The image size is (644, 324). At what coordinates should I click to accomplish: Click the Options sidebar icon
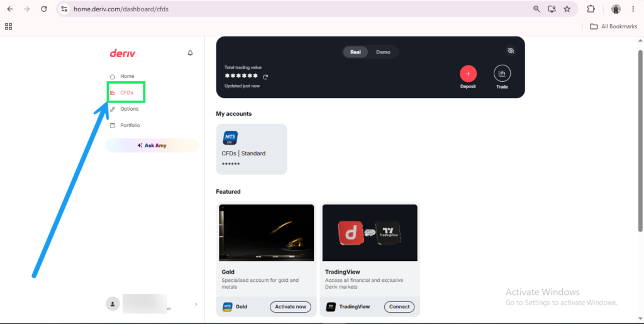(x=113, y=109)
